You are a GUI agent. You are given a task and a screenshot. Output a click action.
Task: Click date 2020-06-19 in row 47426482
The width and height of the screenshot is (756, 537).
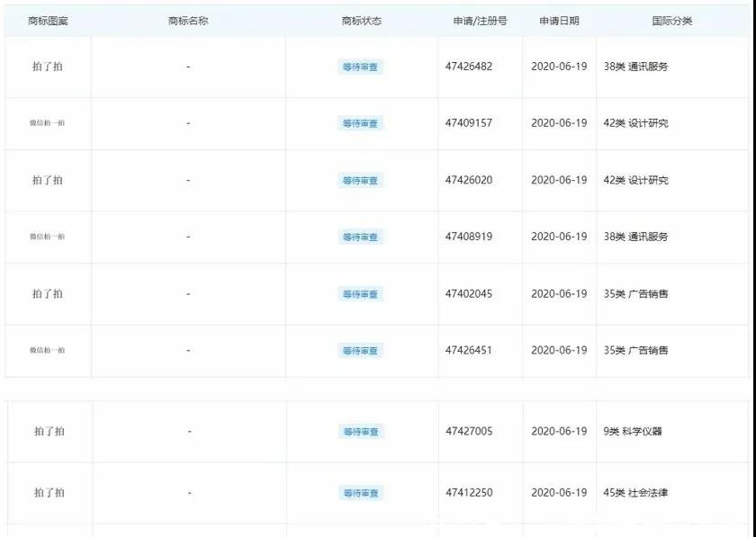pyautogui.click(x=559, y=66)
